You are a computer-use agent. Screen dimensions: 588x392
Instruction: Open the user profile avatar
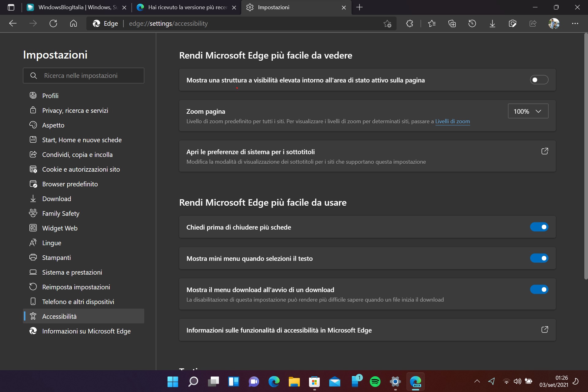click(x=554, y=23)
